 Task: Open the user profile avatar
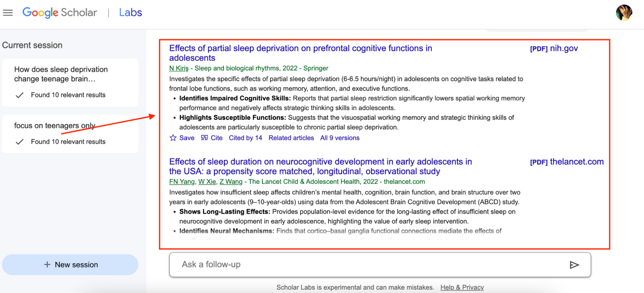click(624, 13)
